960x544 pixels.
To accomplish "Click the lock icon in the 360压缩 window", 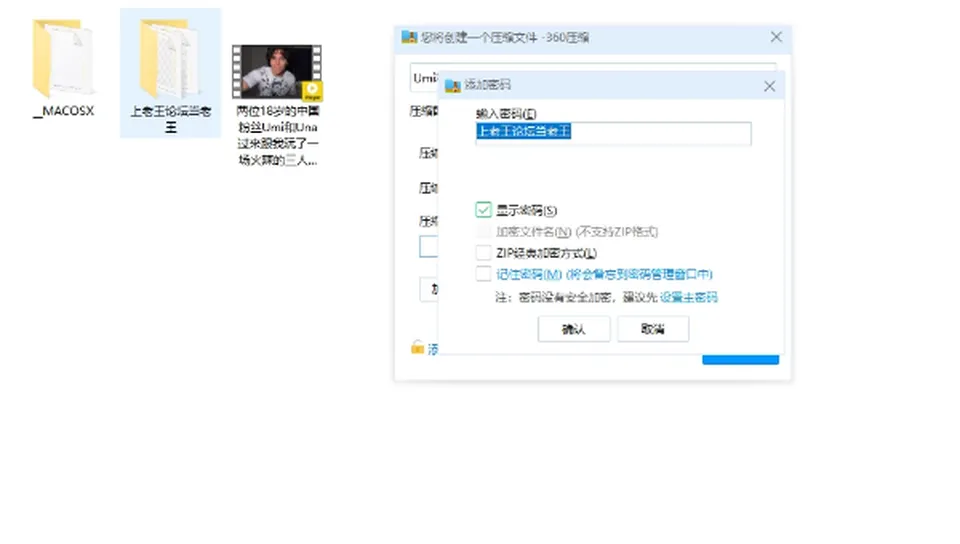I will [x=417, y=348].
